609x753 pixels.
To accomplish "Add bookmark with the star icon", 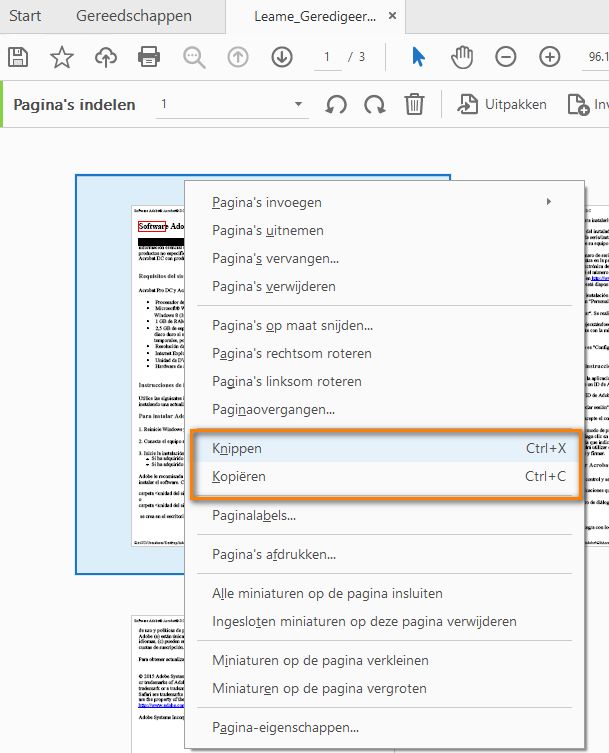I will pyautogui.click(x=61, y=57).
